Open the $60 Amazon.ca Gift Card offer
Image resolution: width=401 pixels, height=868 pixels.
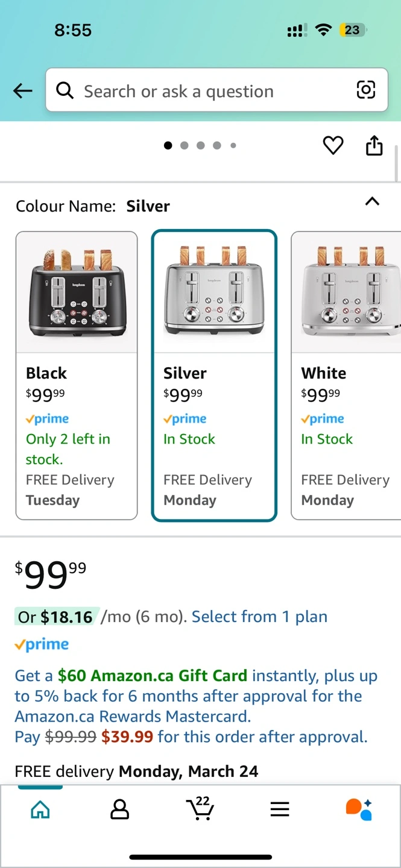coord(153,676)
